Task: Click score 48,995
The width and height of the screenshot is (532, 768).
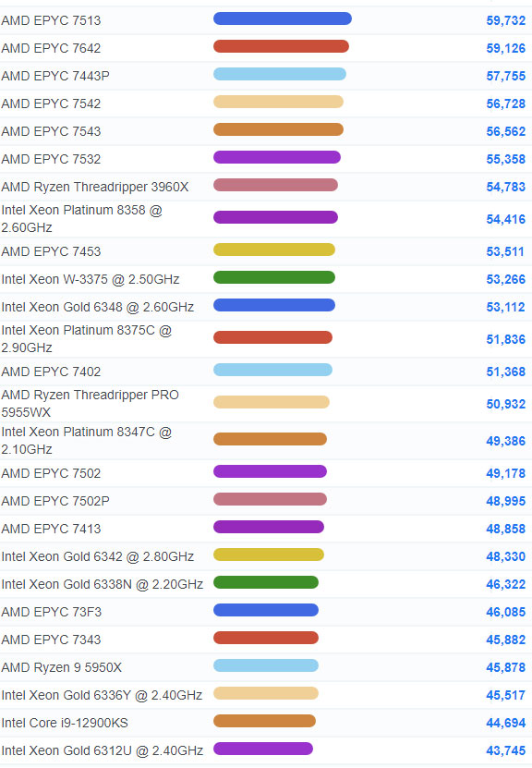Action: click(x=505, y=501)
